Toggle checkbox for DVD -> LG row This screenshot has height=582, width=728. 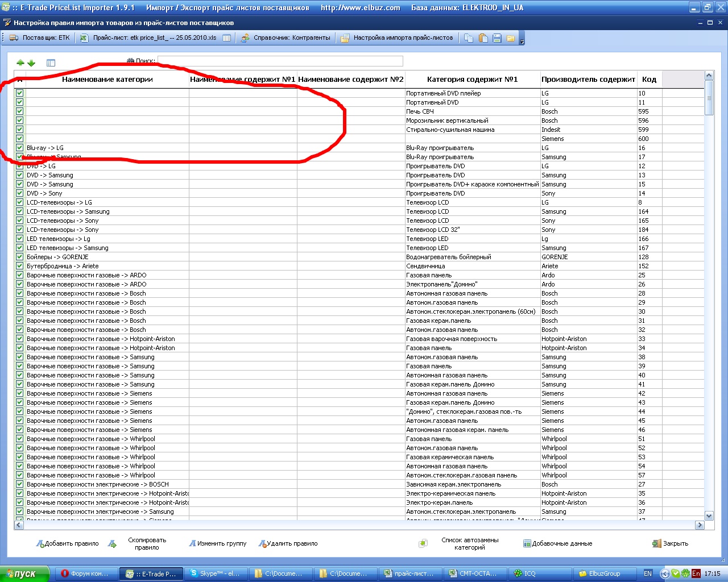pyautogui.click(x=20, y=166)
